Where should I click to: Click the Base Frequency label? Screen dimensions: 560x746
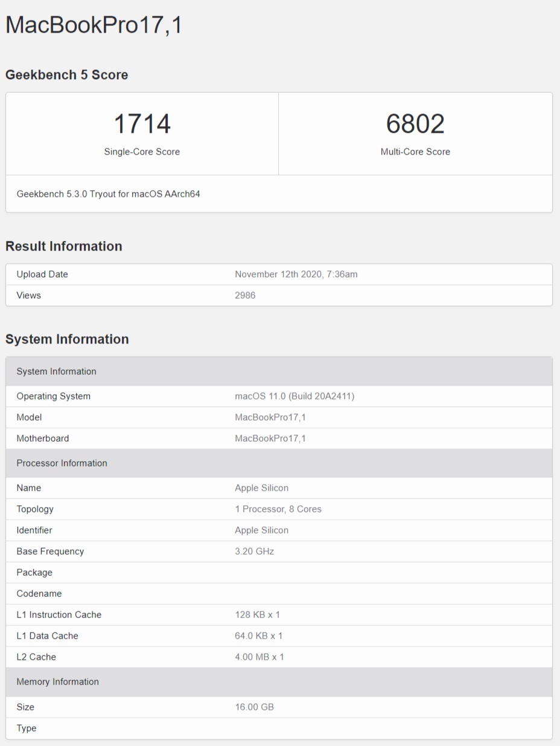click(50, 551)
